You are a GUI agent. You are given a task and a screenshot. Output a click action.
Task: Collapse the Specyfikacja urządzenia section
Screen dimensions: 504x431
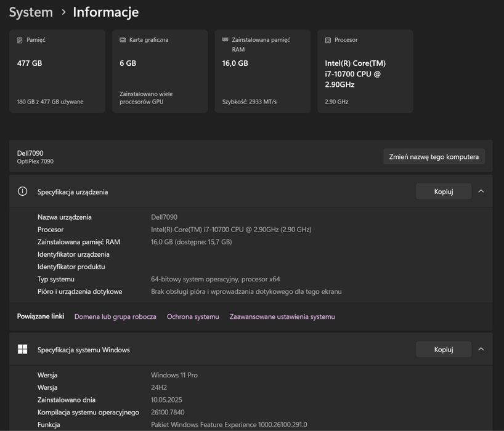[x=481, y=191]
